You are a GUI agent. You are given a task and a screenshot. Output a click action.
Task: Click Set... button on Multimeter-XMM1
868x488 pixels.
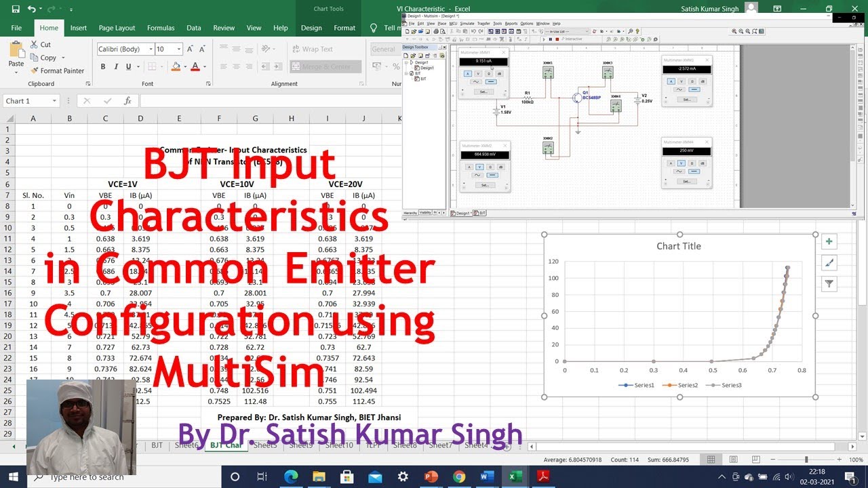[484, 91]
